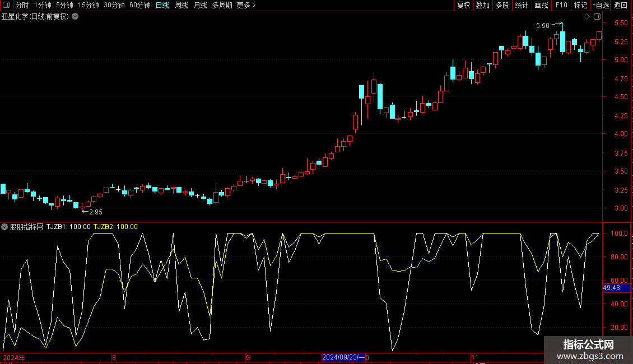
Task: Select the 15分钟 period tab
Action: pyautogui.click(x=89, y=5)
